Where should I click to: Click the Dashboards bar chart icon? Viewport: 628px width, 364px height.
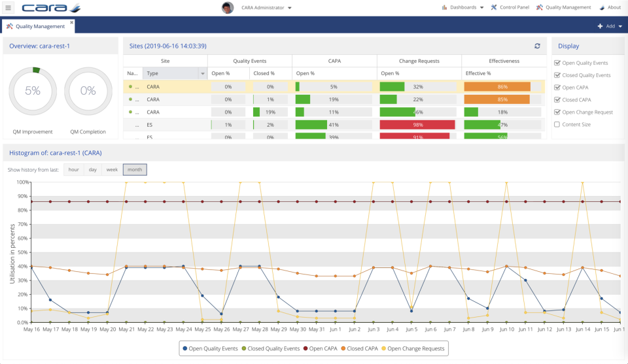tap(444, 7)
